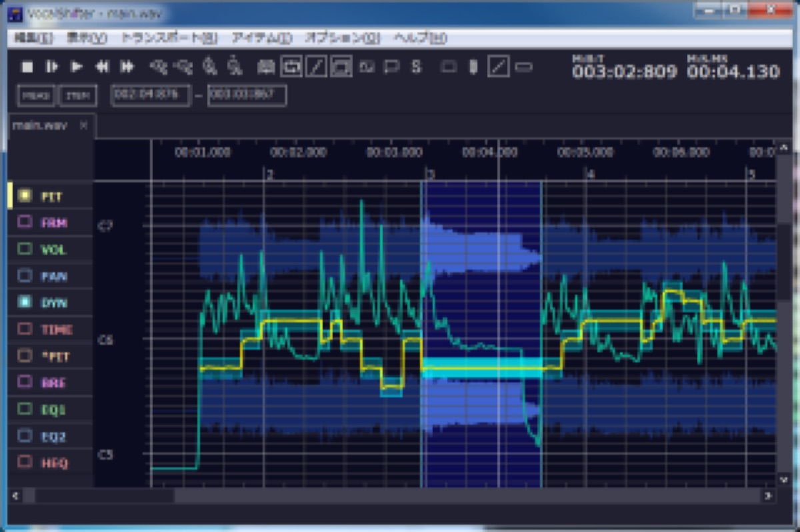The image size is (800, 532).
Task: Click the S toolbar icon
Action: (x=416, y=67)
